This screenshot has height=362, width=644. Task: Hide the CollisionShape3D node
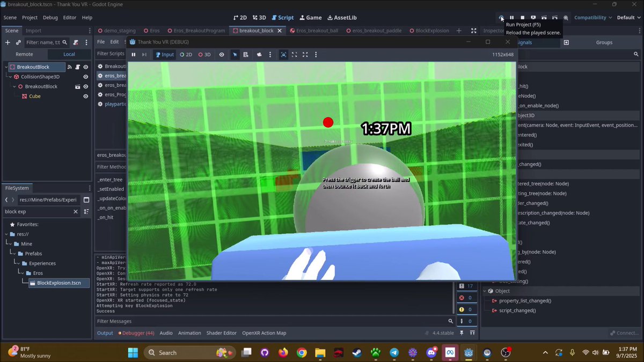pyautogui.click(x=85, y=76)
